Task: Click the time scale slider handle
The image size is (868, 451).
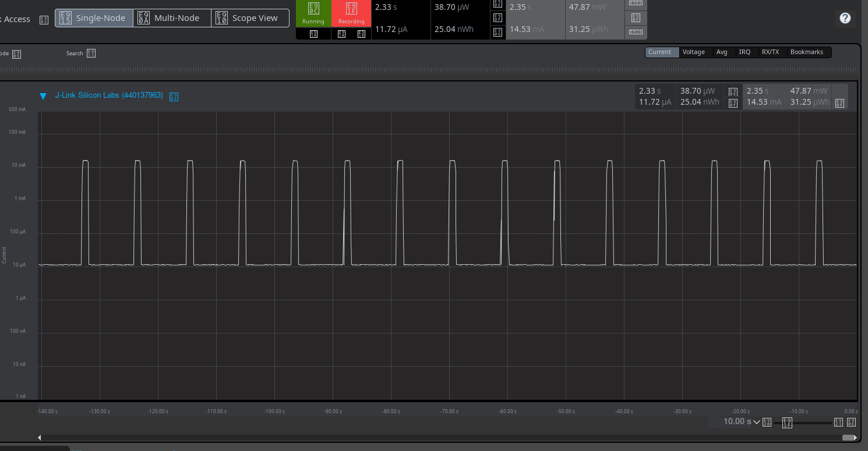Action: pyautogui.click(x=787, y=422)
